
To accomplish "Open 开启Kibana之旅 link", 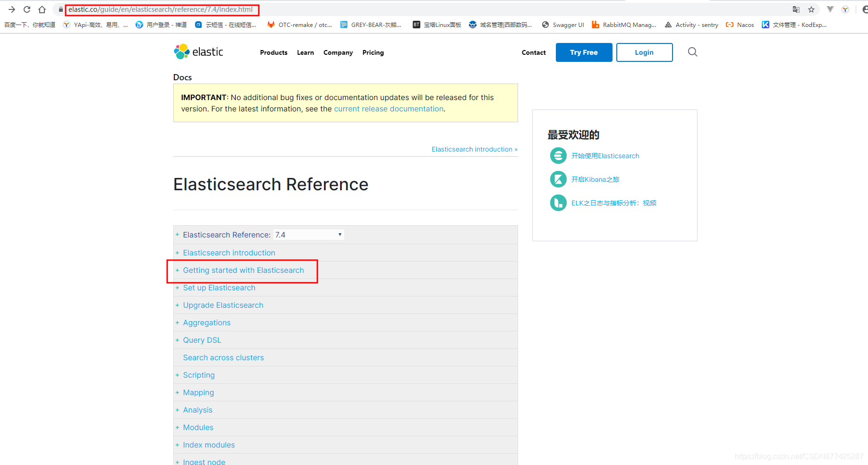I will (595, 179).
